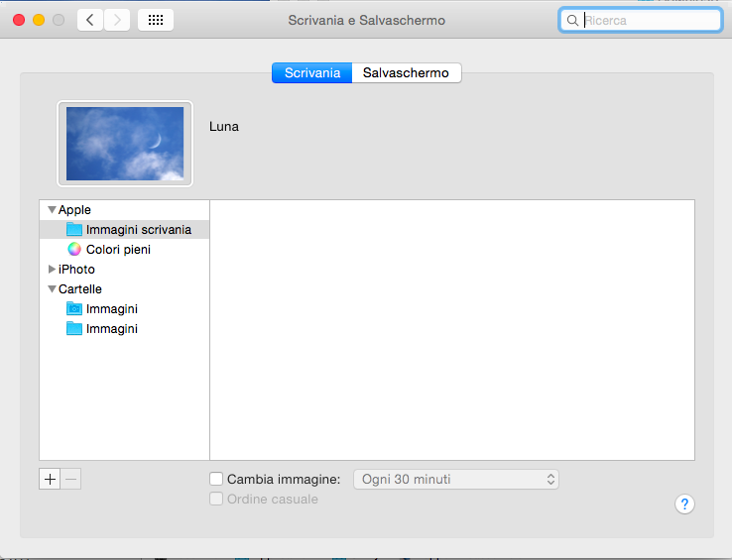Expand the iPhoto group triangle

pyautogui.click(x=52, y=270)
